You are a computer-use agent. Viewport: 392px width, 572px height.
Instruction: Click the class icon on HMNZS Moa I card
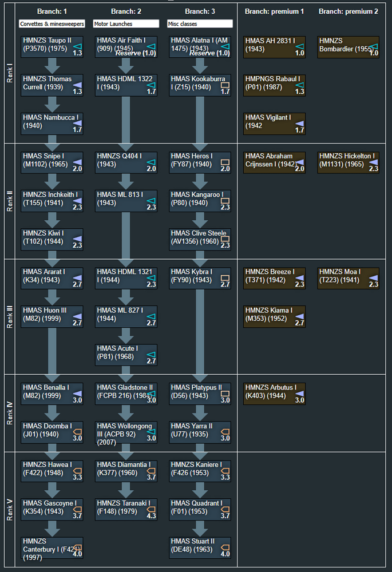coord(373,277)
